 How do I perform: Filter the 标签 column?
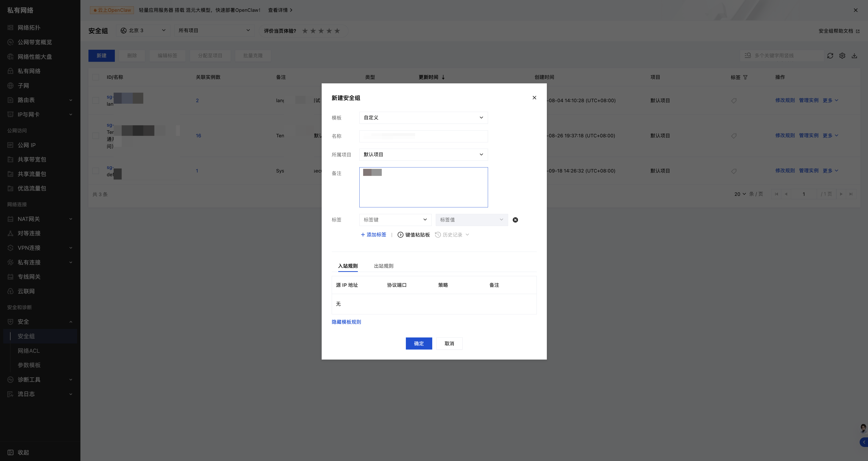point(745,77)
